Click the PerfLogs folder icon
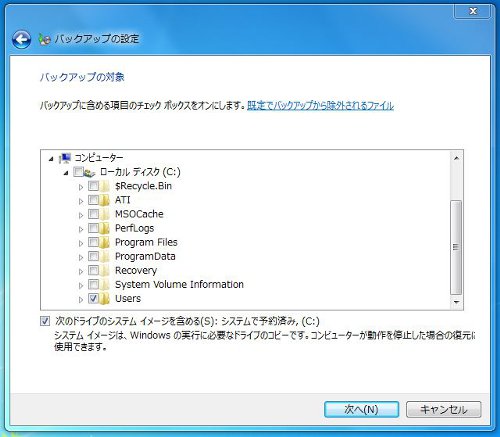The width and height of the screenshot is (500, 437). pyautogui.click(x=104, y=228)
